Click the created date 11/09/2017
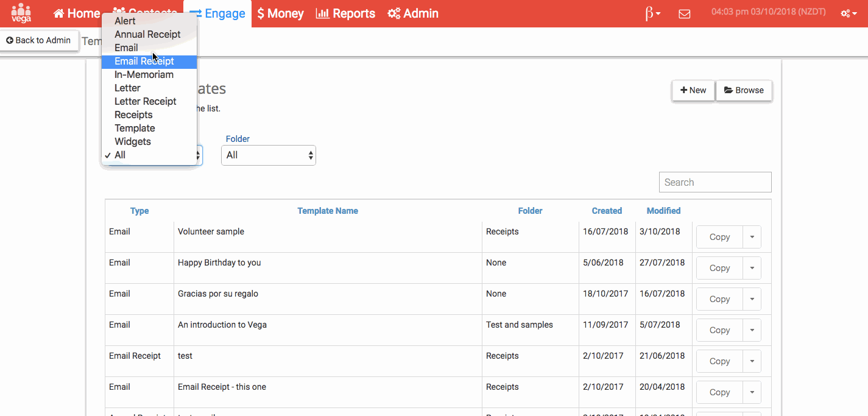This screenshot has height=416, width=868. pyautogui.click(x=605, y=325)
